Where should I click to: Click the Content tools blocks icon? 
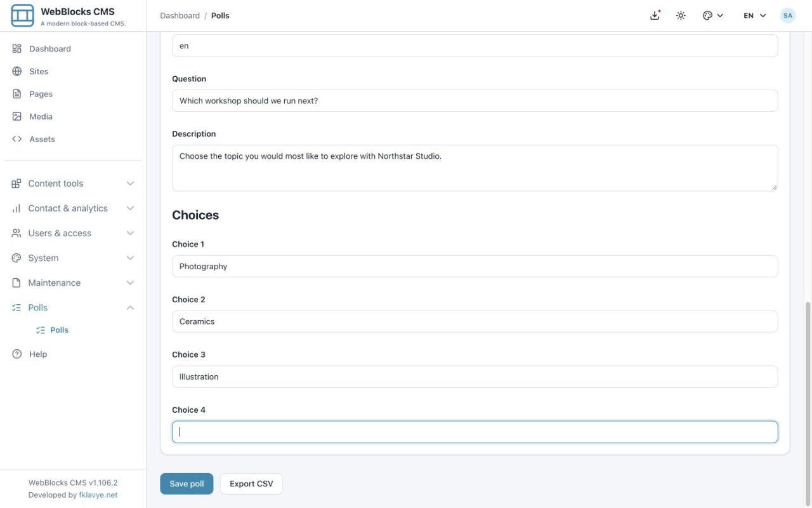16,184
